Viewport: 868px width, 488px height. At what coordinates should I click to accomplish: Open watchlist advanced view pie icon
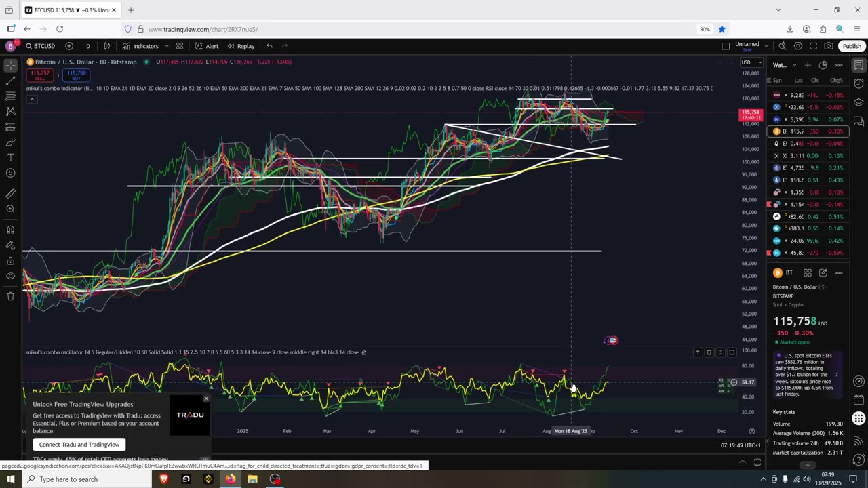pyautogui.click(x=823, y=65)
